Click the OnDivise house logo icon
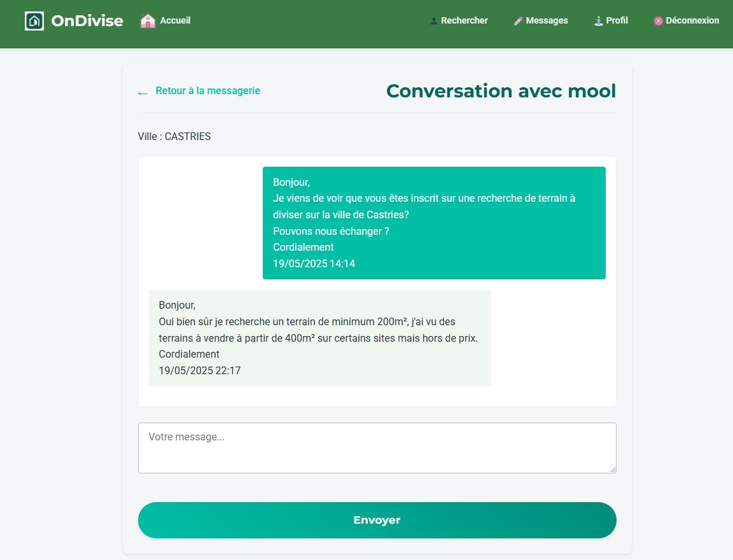Viewport: 733px width, 560px height. 34,21
